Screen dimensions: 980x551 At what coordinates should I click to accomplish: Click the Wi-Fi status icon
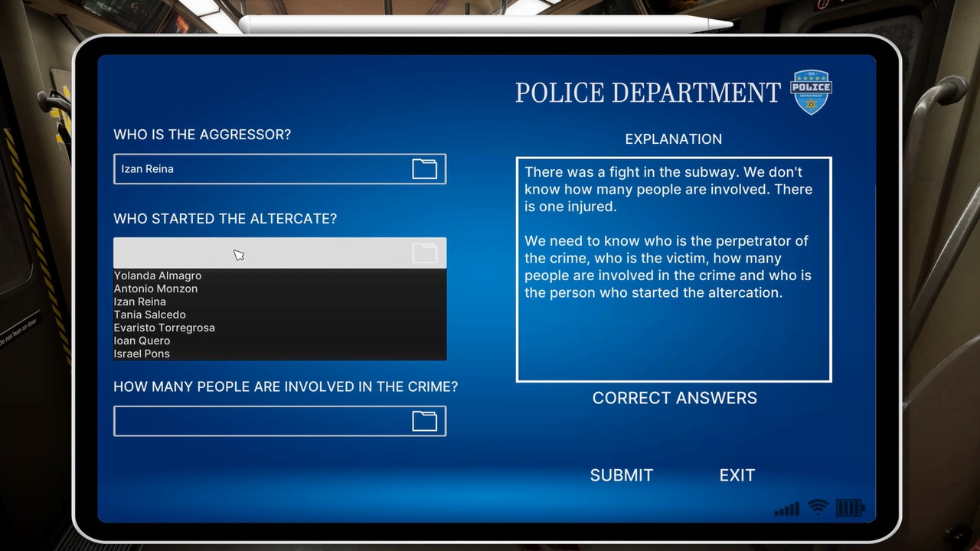point(816,507)
